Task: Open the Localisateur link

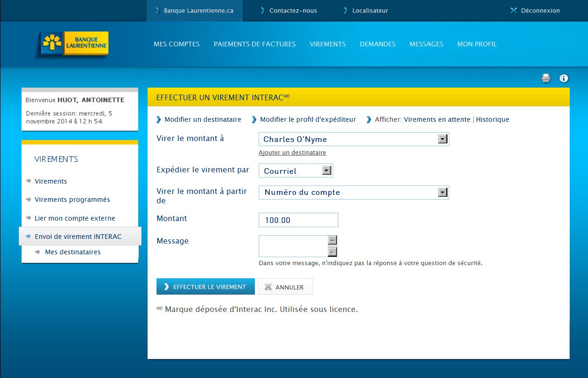Action: [370, 10]
